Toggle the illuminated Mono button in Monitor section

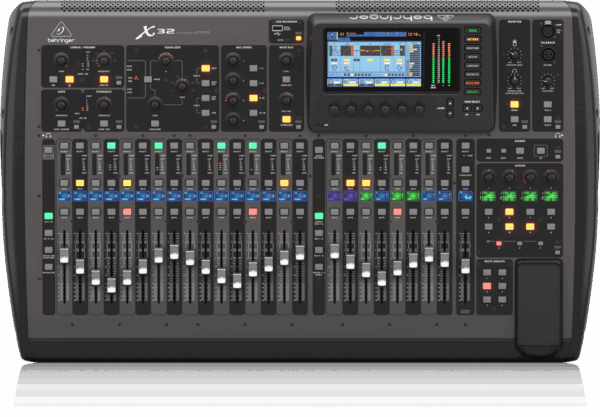(x=514, y=105)
